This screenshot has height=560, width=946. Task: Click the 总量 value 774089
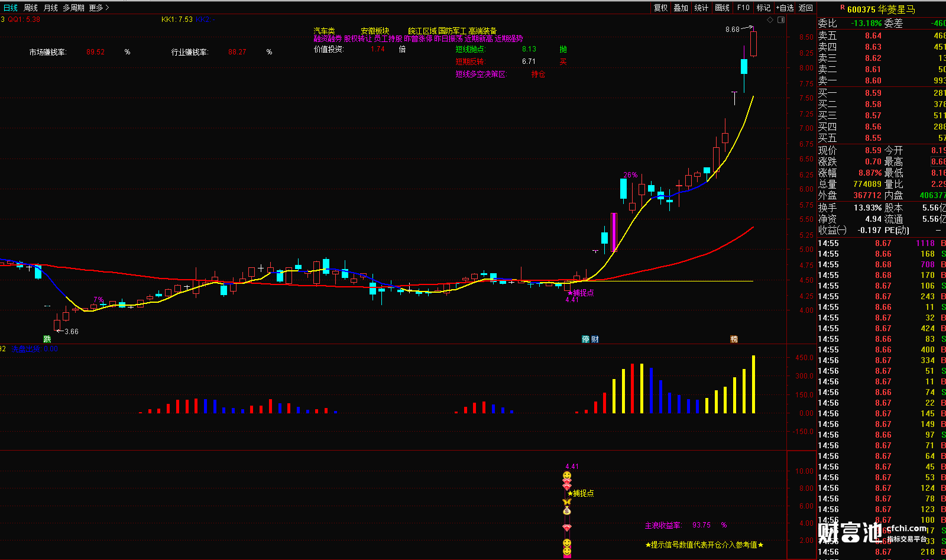pos(867,184)
